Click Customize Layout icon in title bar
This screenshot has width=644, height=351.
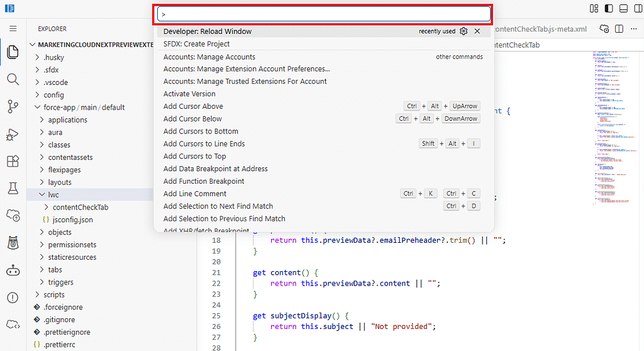(594, 8)
